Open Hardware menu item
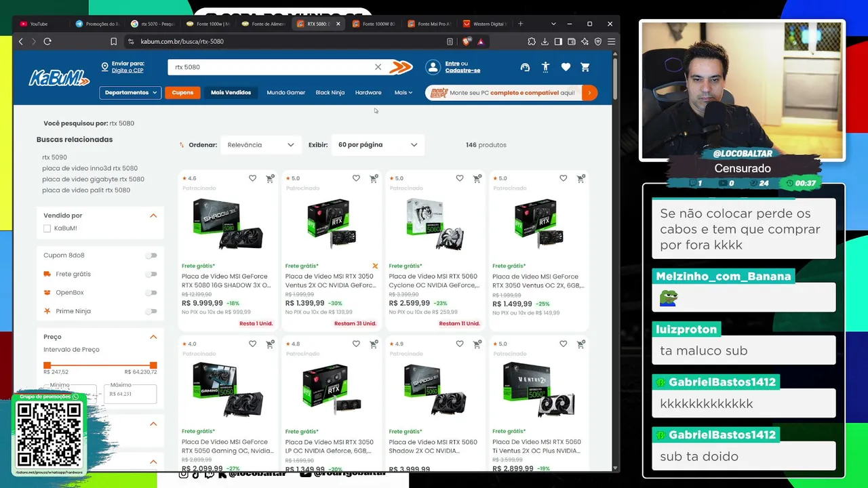868x488 pixels. coord(368,92)
